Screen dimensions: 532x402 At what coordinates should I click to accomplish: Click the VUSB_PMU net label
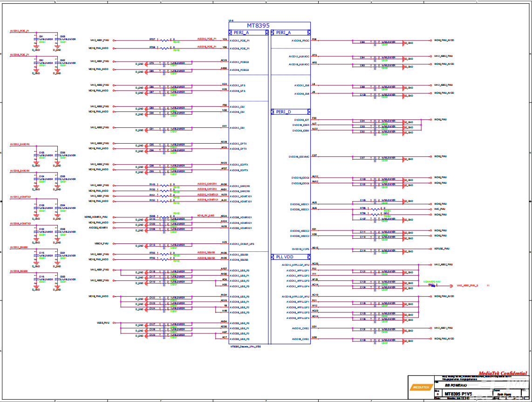pos(103,323)
